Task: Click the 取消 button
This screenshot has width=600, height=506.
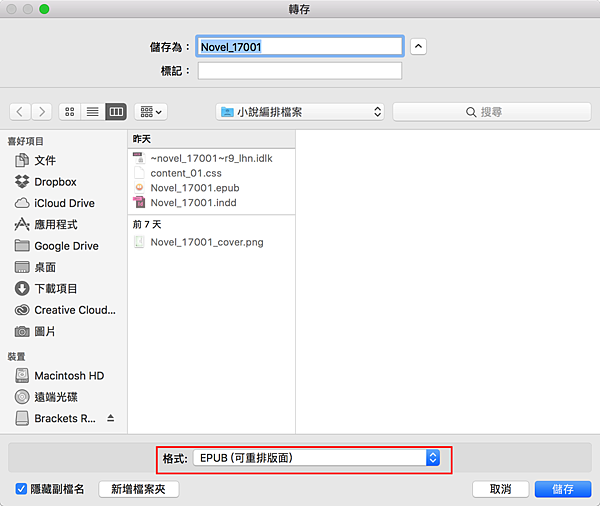Action: tap(501, 489)
